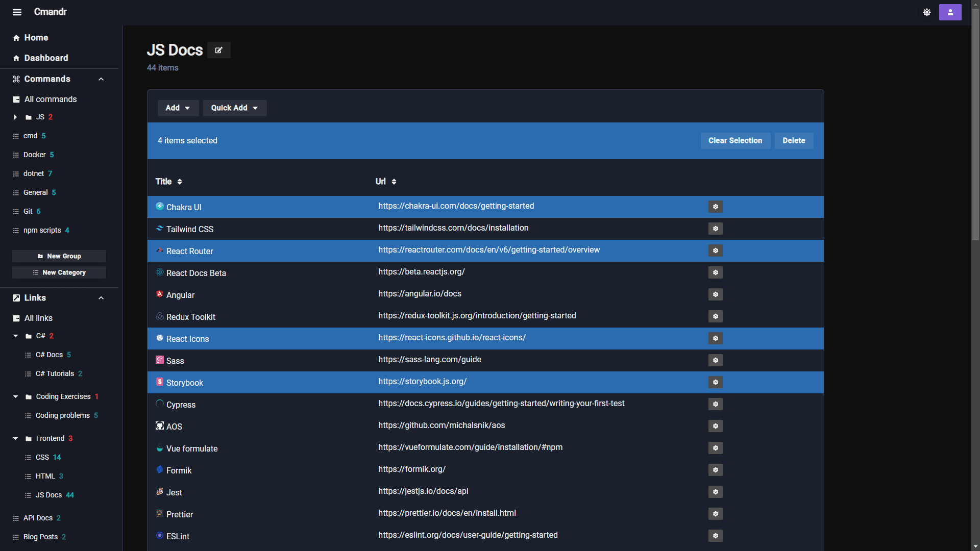The height and width of the screenshot is (551, 980).
Task: Open the hamburger menu icon
Action: [x=17, y=12]
